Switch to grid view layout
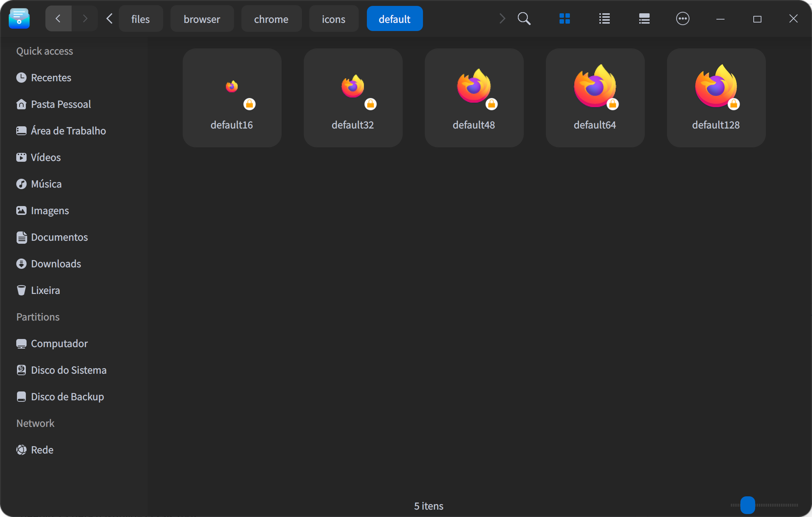 [x=565, y=18]
